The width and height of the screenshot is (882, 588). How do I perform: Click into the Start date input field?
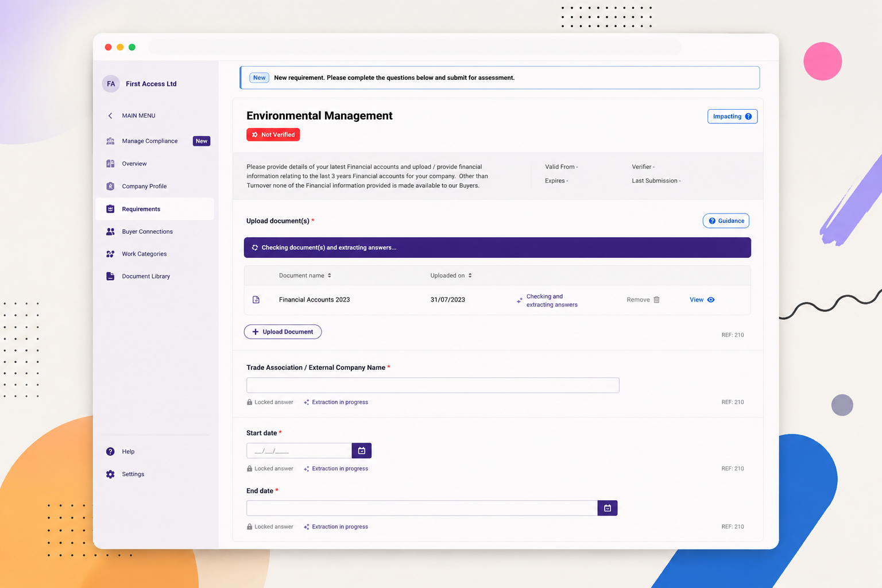click(x=299, y=451)
